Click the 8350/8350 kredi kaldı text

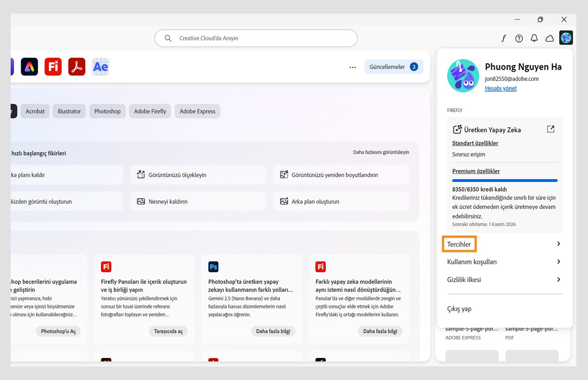(x=479, y=189)
